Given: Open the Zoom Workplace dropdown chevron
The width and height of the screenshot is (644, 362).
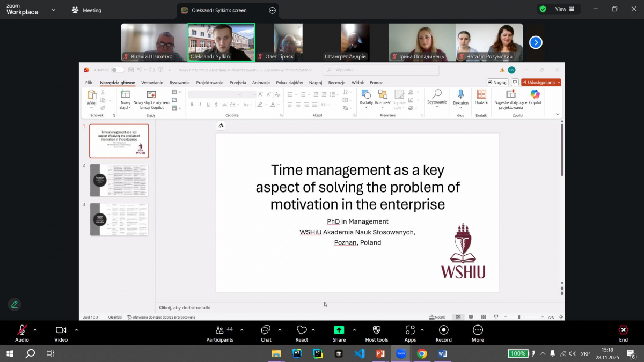Looking at the screenshot, I should (x=53, y=10).
